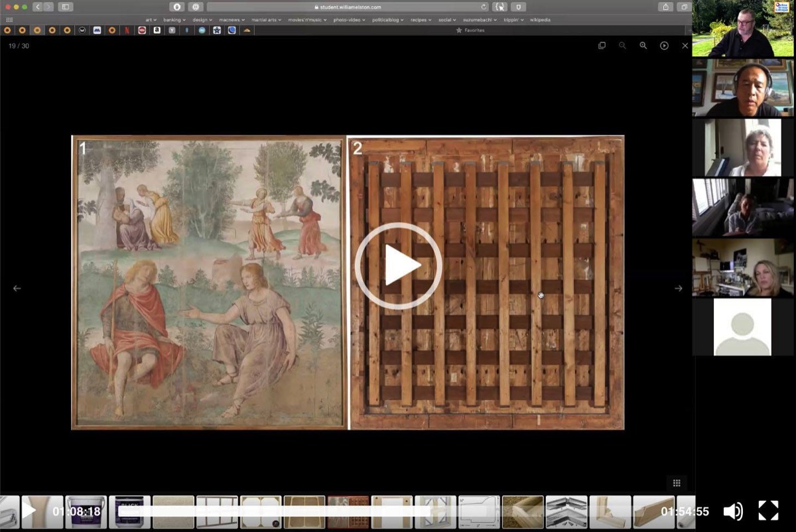Select the BLACK paint can thumbnail

[x=129, y=512]
